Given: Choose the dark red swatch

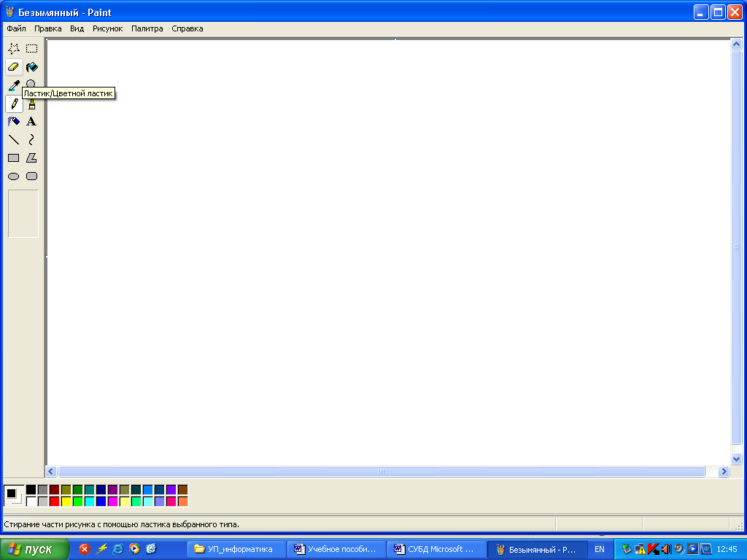Looking at the screenshot, I should pos(54,489).
